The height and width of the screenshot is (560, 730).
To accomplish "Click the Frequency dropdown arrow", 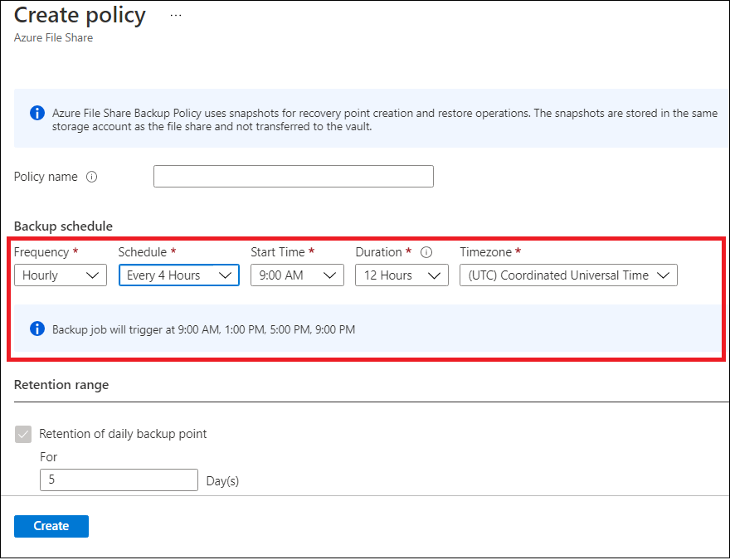I will [x=93, y=275].
